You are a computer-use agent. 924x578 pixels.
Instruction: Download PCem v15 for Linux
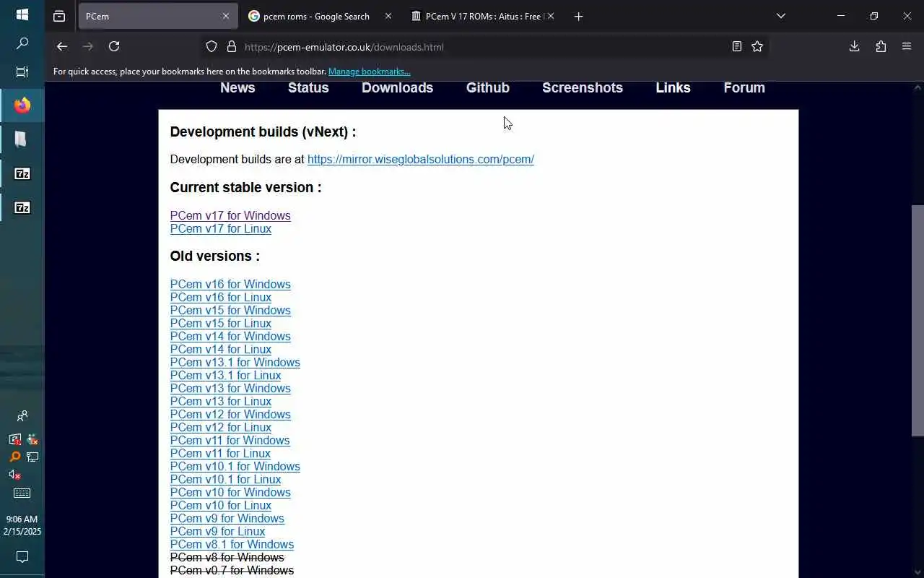(221, 323)
